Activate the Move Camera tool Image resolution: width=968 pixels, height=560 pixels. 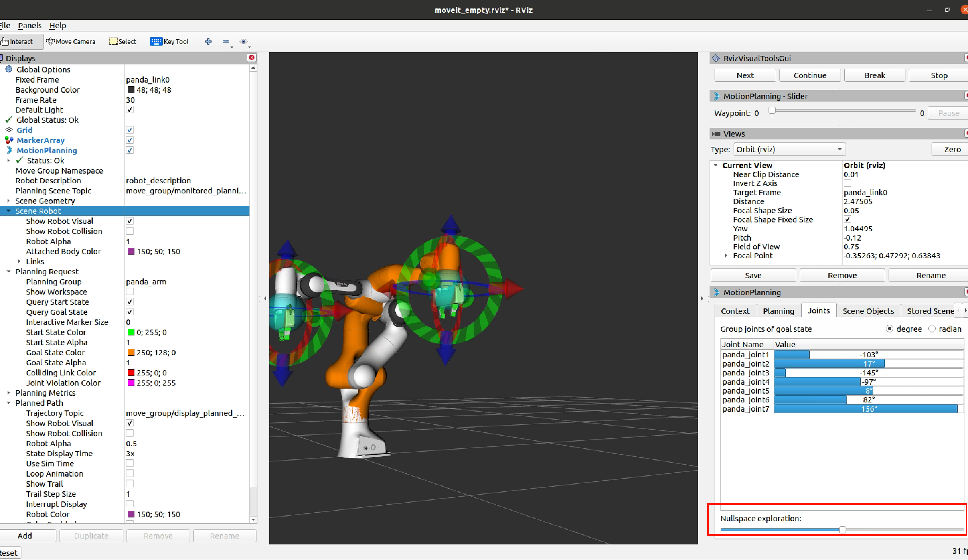point(71,41)
